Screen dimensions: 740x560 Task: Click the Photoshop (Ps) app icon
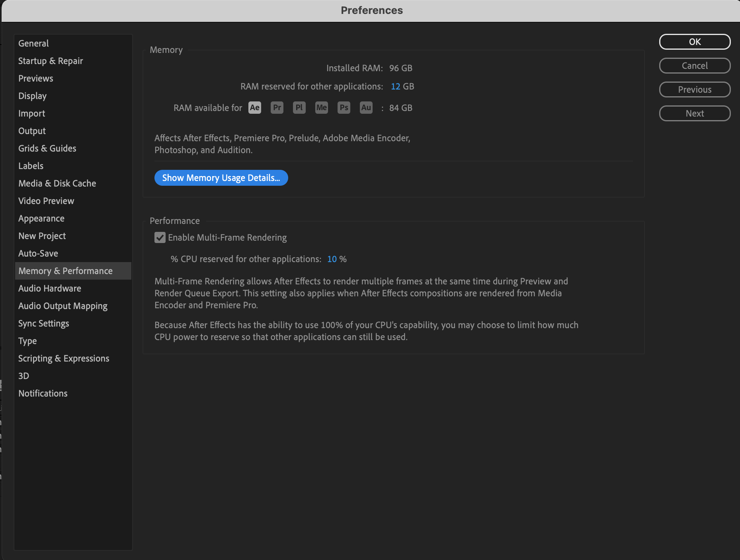(x=344, y=107)
